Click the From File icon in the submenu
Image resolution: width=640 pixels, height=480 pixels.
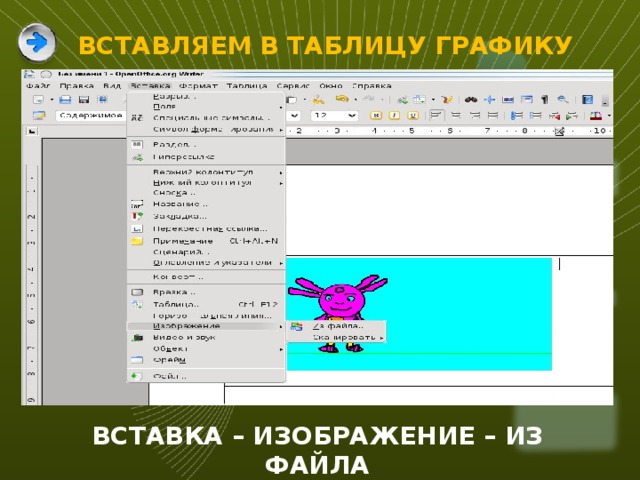[x=296, y=326]
